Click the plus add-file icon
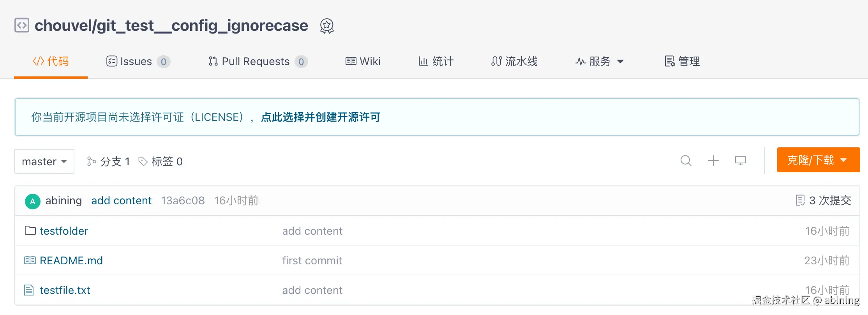 pos(713,161)
